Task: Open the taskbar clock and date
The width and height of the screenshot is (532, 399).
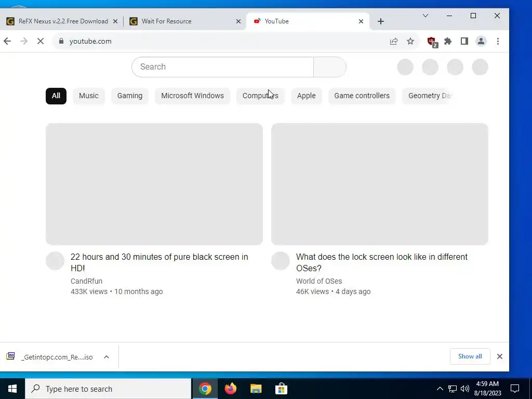Action: (487, 389)
